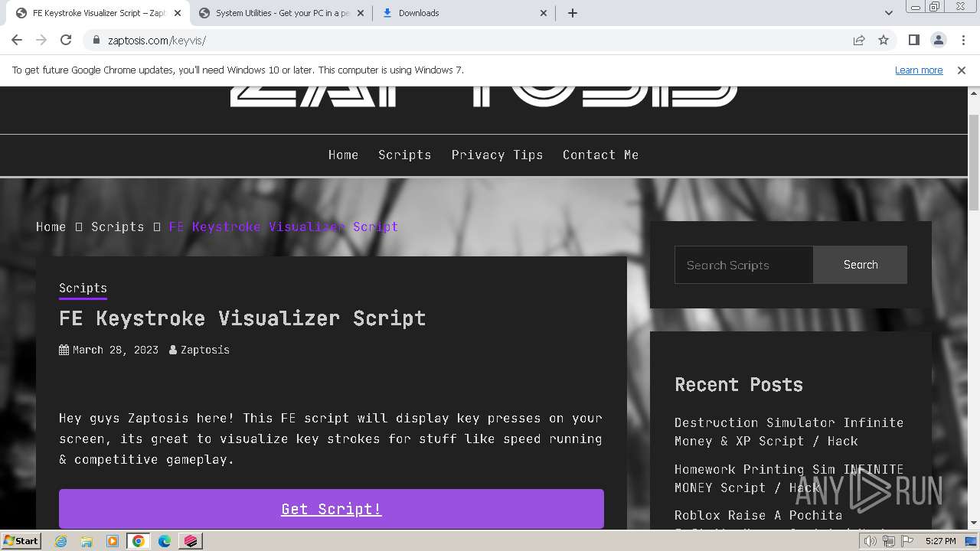Open Windows Media Player from taskbar

coord(113,541)
